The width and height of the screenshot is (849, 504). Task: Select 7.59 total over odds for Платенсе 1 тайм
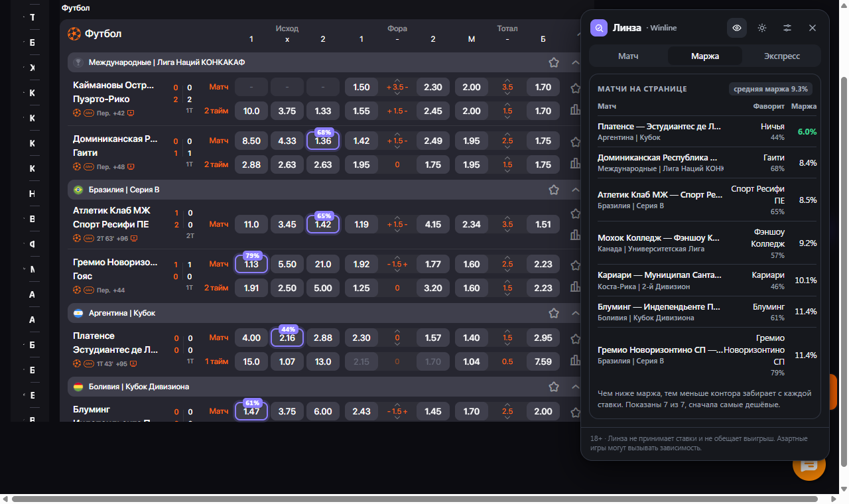(543, 362)
